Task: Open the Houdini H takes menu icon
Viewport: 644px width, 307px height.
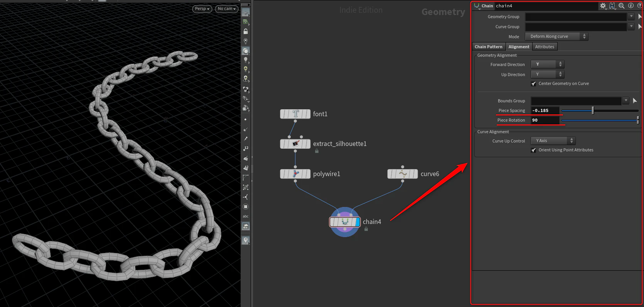Action: click(x=612, y=6)
